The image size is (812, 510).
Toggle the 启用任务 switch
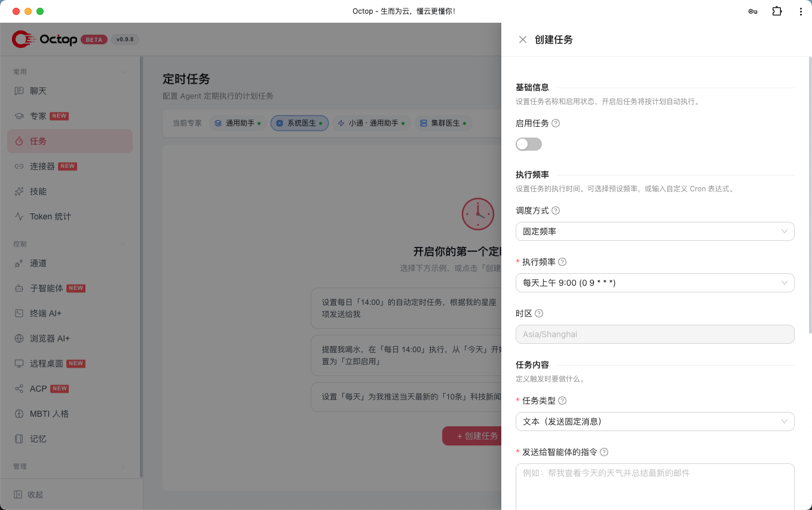pyautogui.click(x=529, y=144)
